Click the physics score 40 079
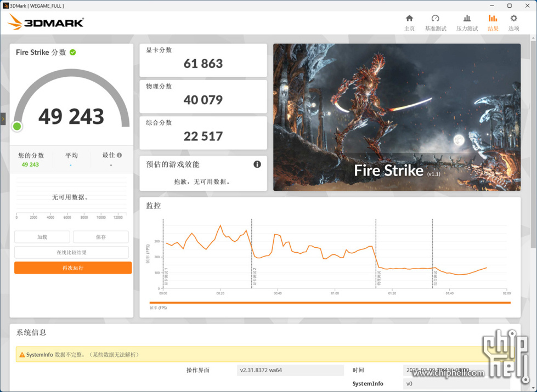Viewport: 537px width, 392px height. [x=203, y=100]
